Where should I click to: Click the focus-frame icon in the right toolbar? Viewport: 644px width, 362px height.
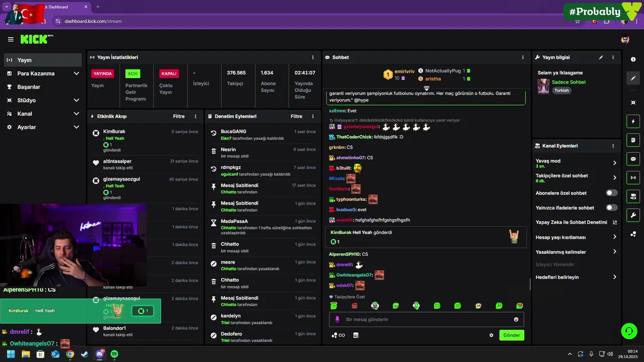click(633, 103)
